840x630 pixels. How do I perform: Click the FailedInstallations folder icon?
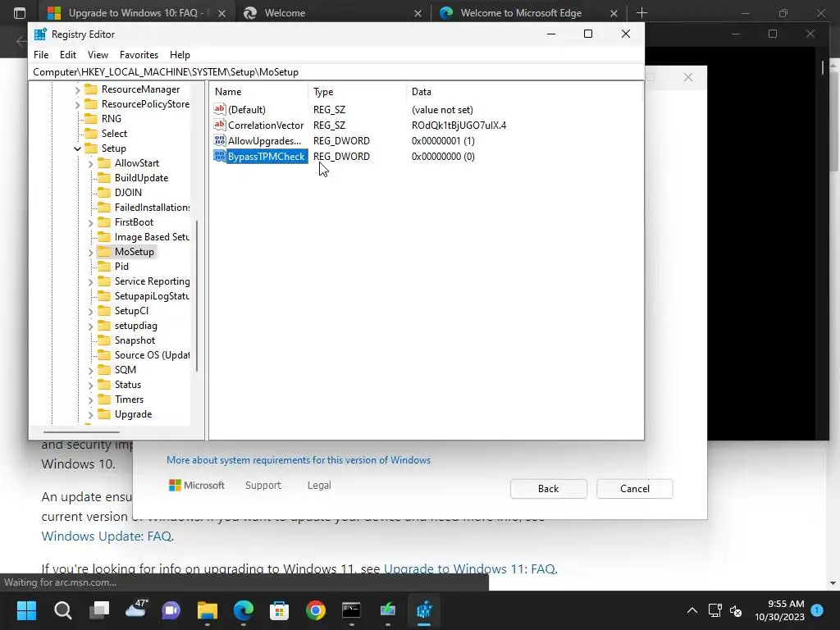point(104,208)
